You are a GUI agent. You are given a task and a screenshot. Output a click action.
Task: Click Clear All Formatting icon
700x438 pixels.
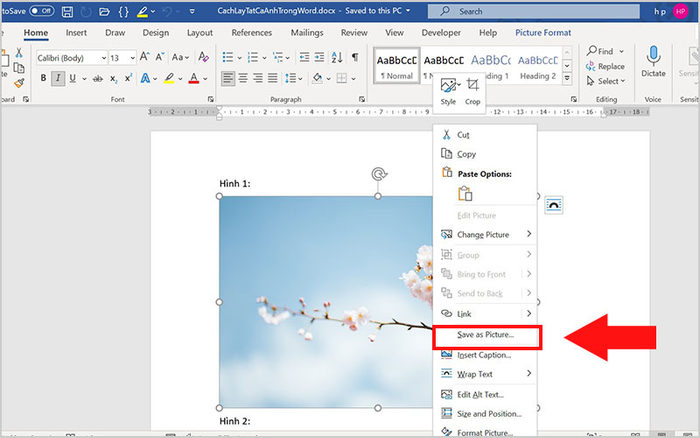coord(204,57)
